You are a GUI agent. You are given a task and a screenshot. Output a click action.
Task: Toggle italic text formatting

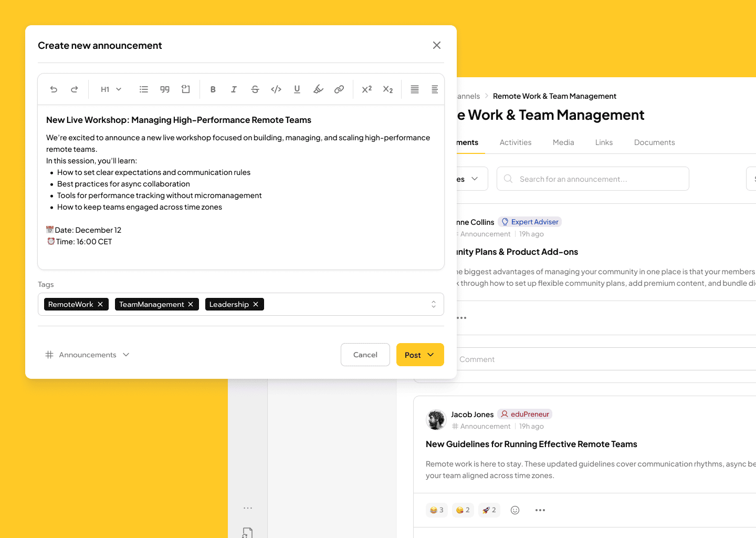pyautogui.click(x=234, y=89)
